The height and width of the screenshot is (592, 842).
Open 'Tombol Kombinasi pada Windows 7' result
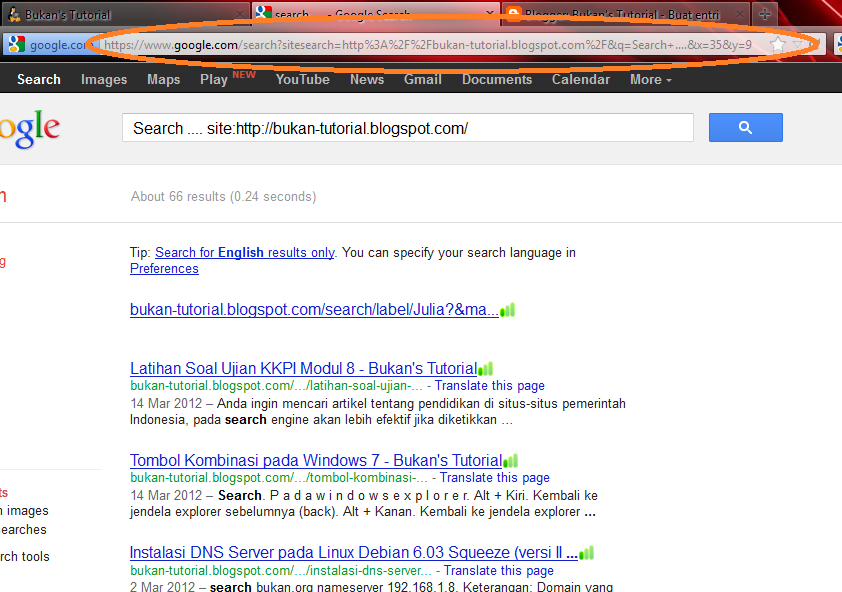[x=316, y=460]
